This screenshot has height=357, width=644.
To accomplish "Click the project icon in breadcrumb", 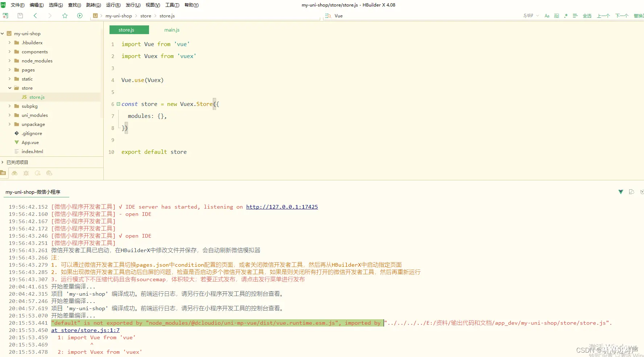I will [95, 16].
